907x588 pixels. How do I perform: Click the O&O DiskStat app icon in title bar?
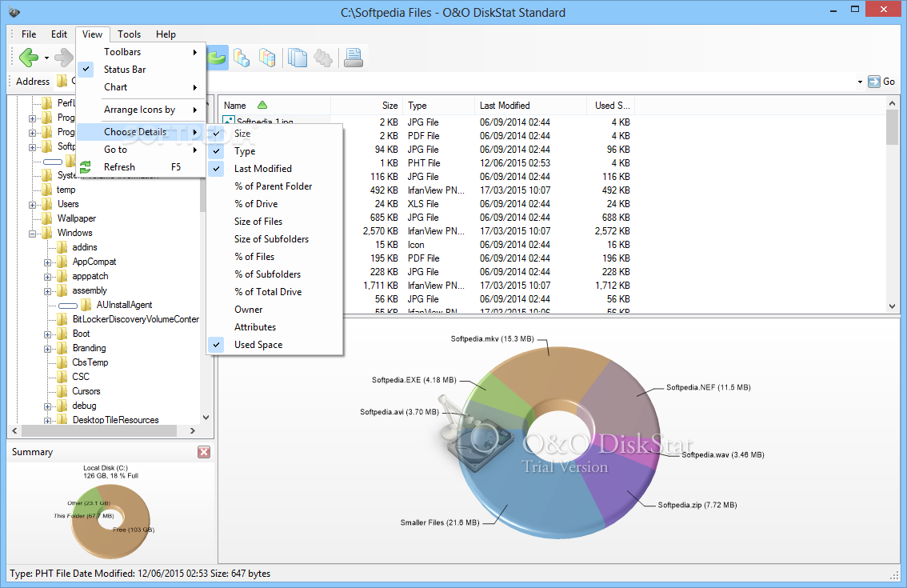click(x=14, y=12)
